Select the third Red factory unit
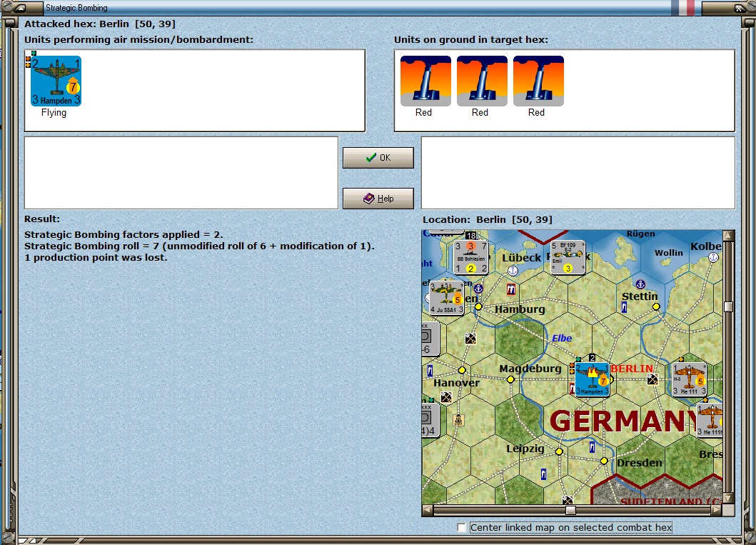The width and height of the screenshot is (756, 545). point(538,81)
